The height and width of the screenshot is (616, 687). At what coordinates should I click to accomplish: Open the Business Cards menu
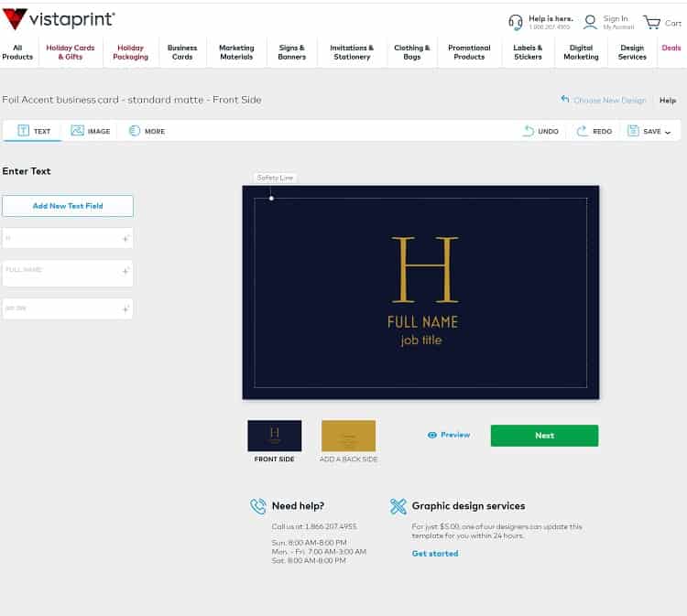[x=182, y=52]
